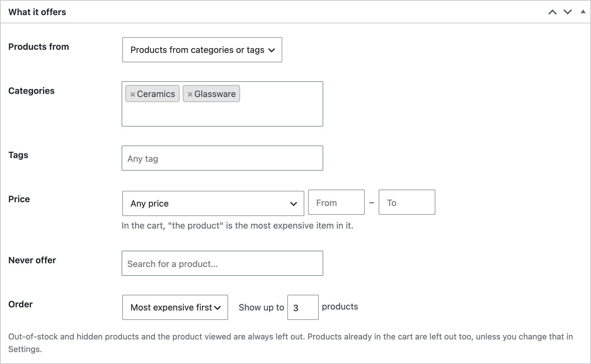Move the panel up with the up chevron
This screenshot has height=364, width=591.
click(x=553, y=12)
